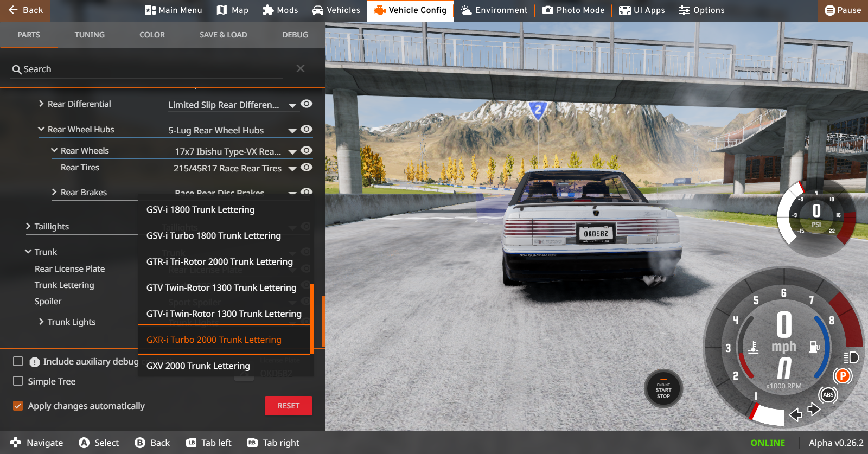Select the Spoiler tree row
Viewport: 868px width, 454px height.
pos(48,301)
